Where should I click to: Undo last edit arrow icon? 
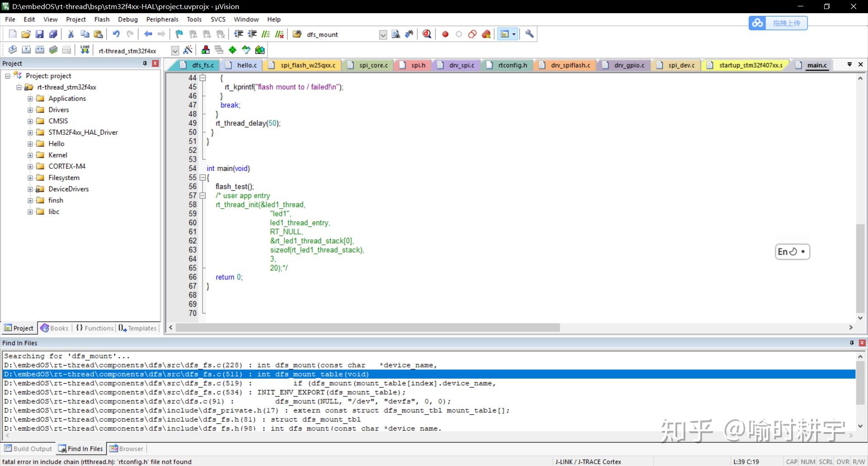tap(116, 34)
